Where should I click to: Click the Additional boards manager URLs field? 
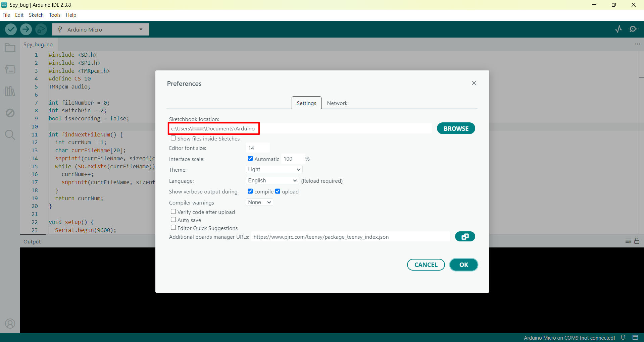(351, 237)
